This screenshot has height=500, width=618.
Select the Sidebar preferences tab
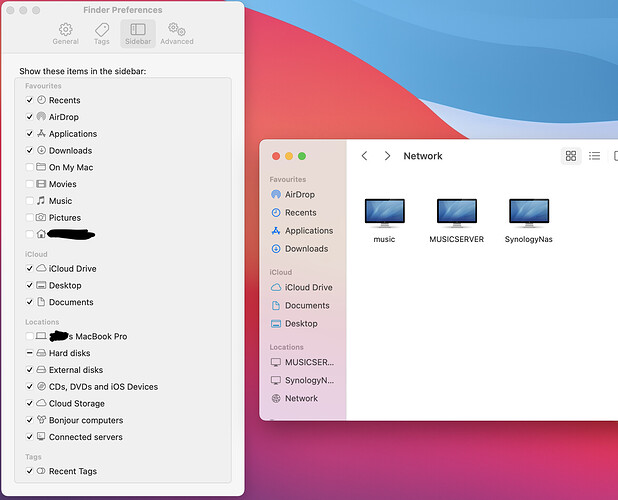[138, 34]
